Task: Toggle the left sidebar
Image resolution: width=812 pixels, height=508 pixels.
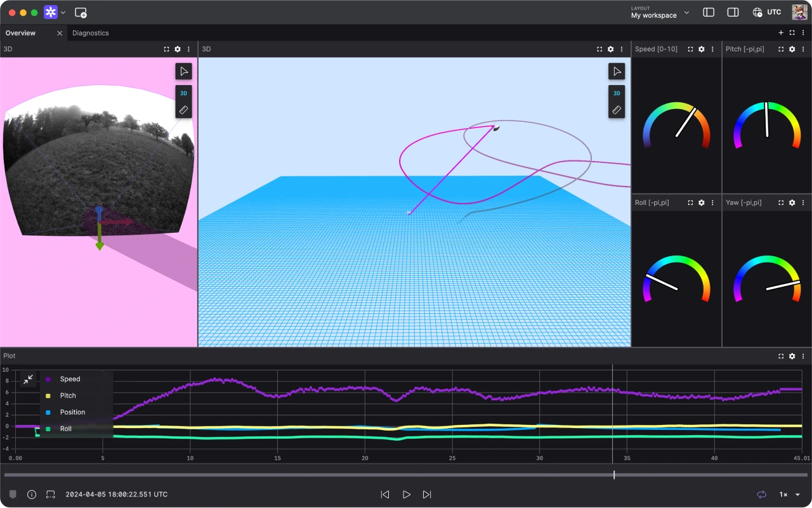Action: (709, 12)
